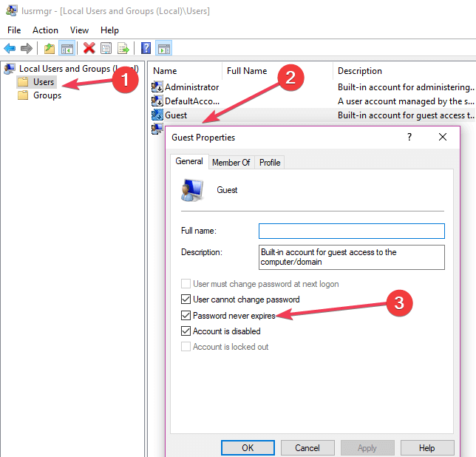Switch to the Profile tab
This screenshot has height=457, width=476.
click(x=270, y=163)
